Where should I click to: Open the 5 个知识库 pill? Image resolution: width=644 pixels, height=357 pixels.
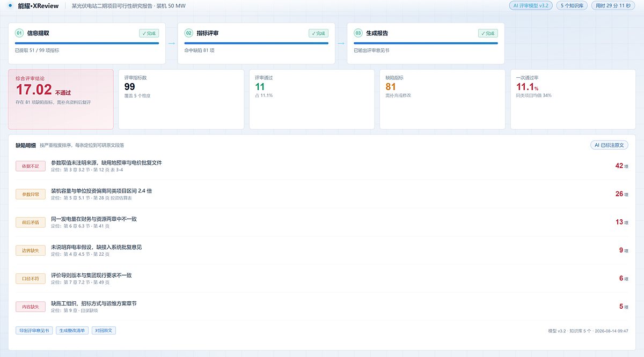pyautogui.click(x=573, y=6)
